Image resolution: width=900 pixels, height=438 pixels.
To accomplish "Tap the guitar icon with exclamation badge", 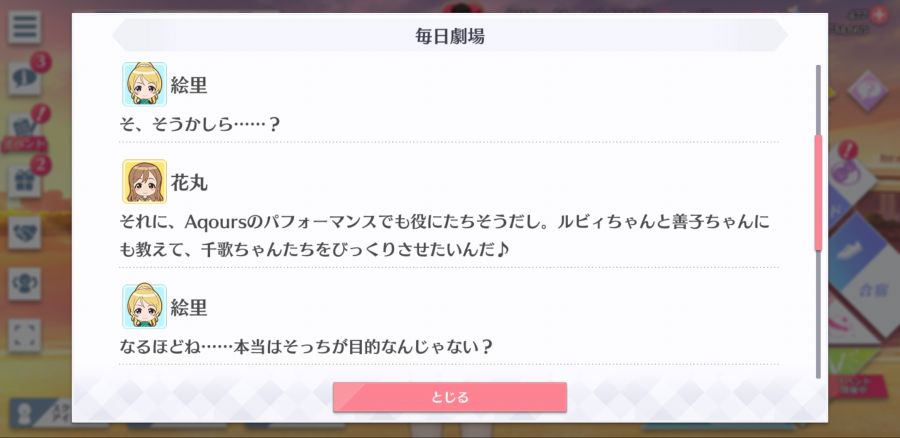I will tap(844, 170).
